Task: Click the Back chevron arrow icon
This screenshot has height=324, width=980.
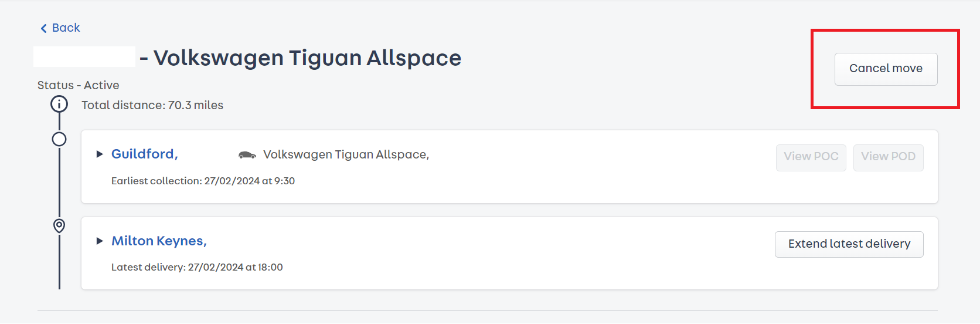Action: tap(43, 28)
